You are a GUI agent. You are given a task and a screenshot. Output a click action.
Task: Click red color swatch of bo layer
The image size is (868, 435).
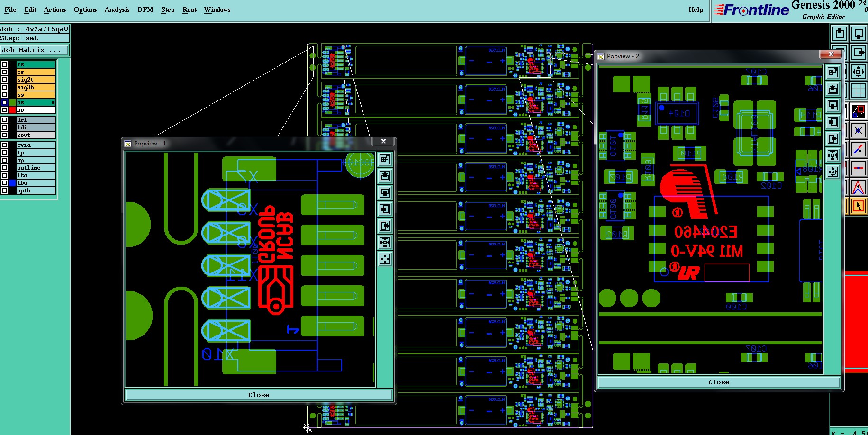12,110
